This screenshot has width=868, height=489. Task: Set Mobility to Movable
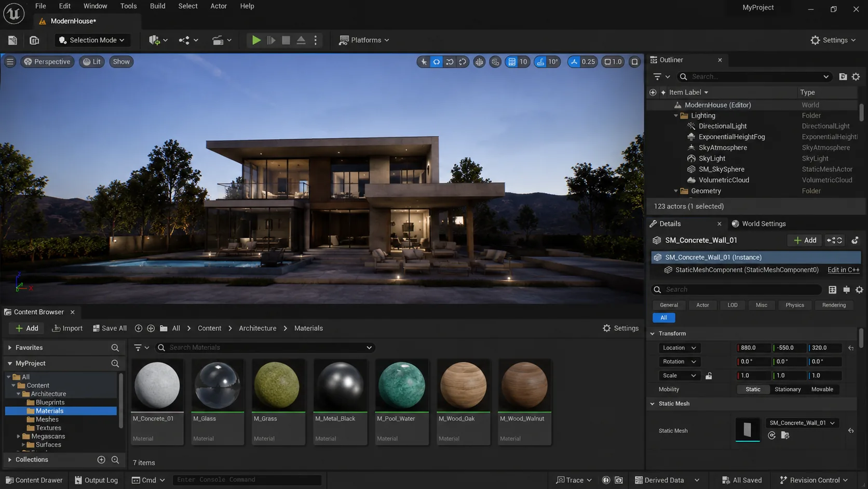(x=822, y=389)
